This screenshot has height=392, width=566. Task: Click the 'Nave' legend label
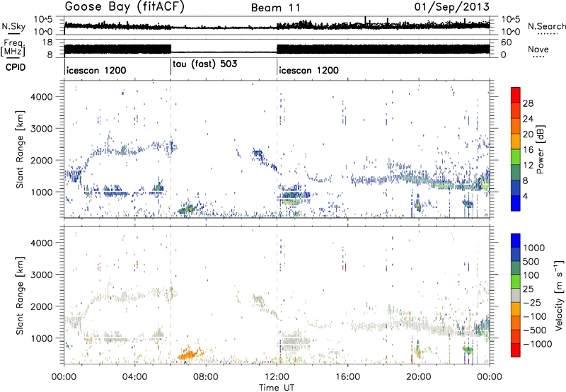538,49
